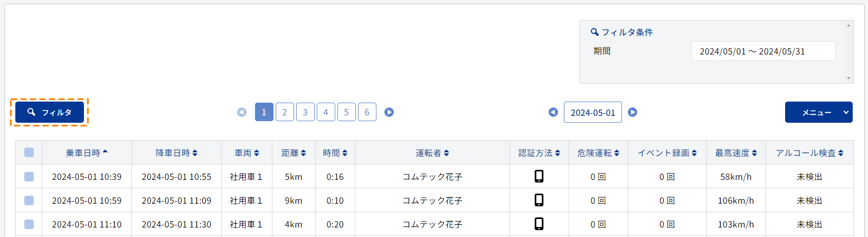The image size is (868, 237).
Task: Go to previous date arrow icon
Action: point(553,112)
